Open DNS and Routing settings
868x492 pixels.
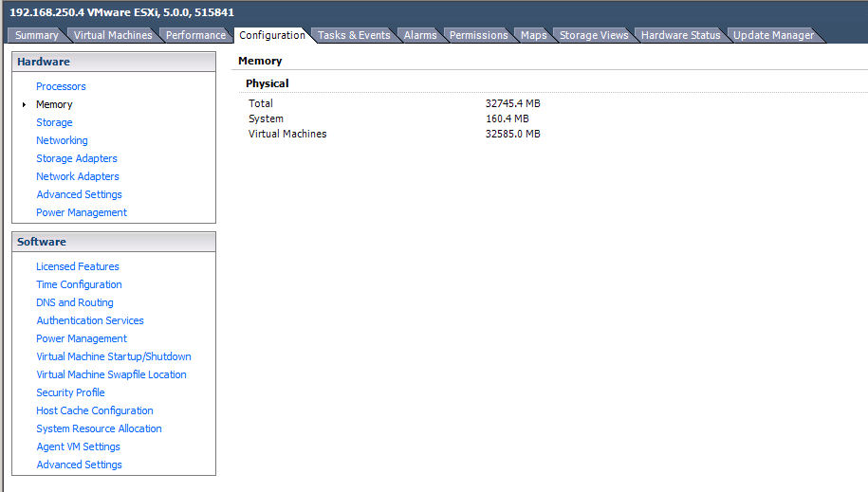[x=75, y=302]
